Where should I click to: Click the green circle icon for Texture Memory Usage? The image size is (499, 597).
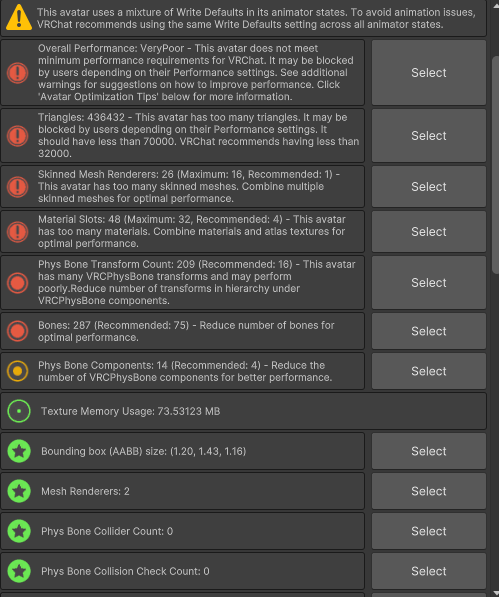tap(19, 411)
